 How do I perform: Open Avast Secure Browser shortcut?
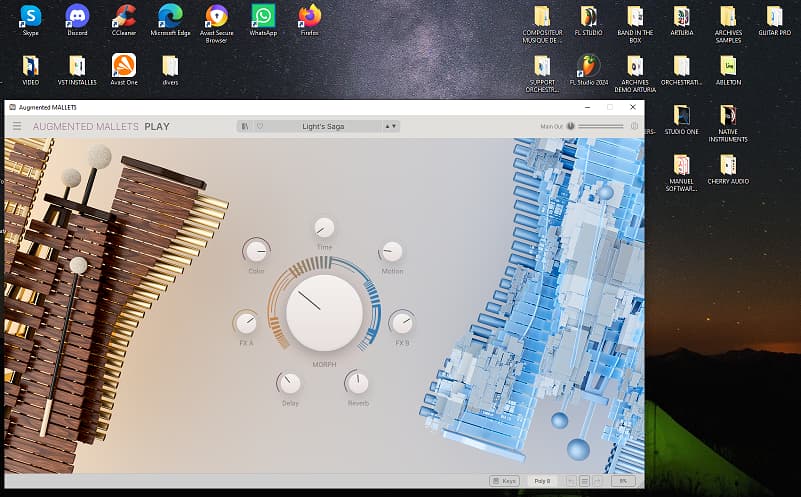[217, 23]
